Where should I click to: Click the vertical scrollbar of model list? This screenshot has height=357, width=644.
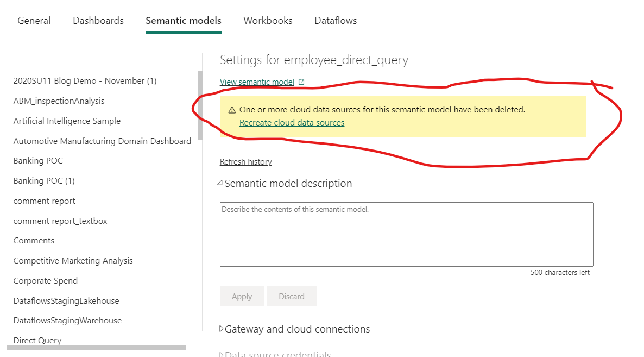point(200,105)
